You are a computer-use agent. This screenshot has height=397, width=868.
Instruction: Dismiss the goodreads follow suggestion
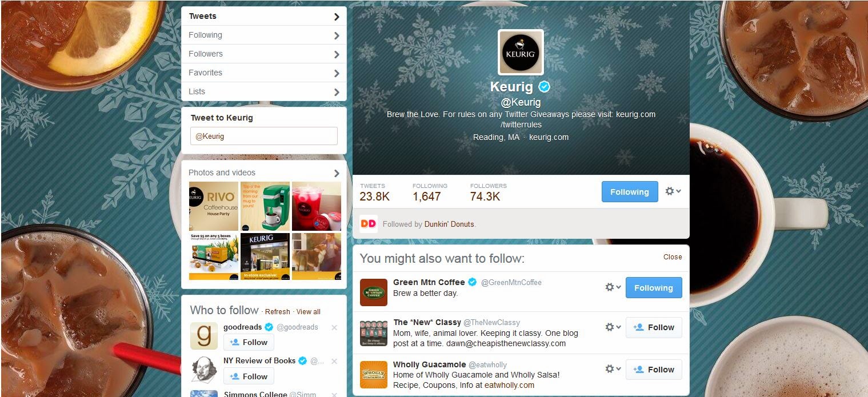click(334, 327)
